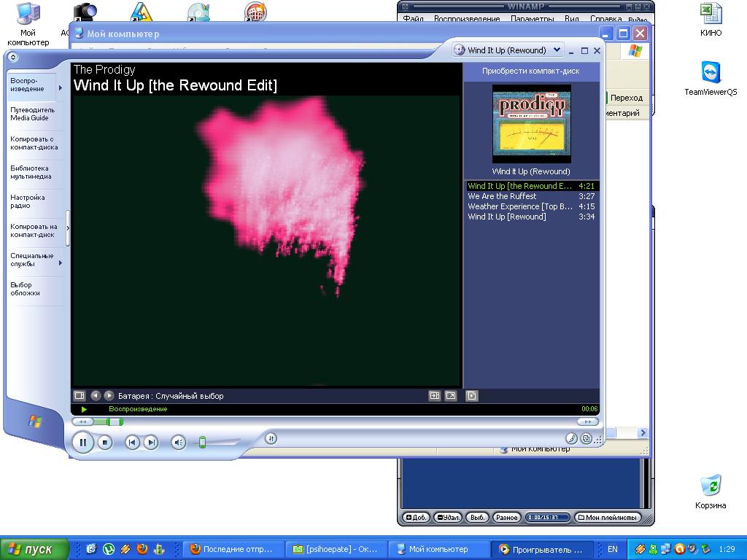Viewport: 747px width, 560px height.
Task: Expand the Специальные службы arrow
Action: (x=61, y=262)
